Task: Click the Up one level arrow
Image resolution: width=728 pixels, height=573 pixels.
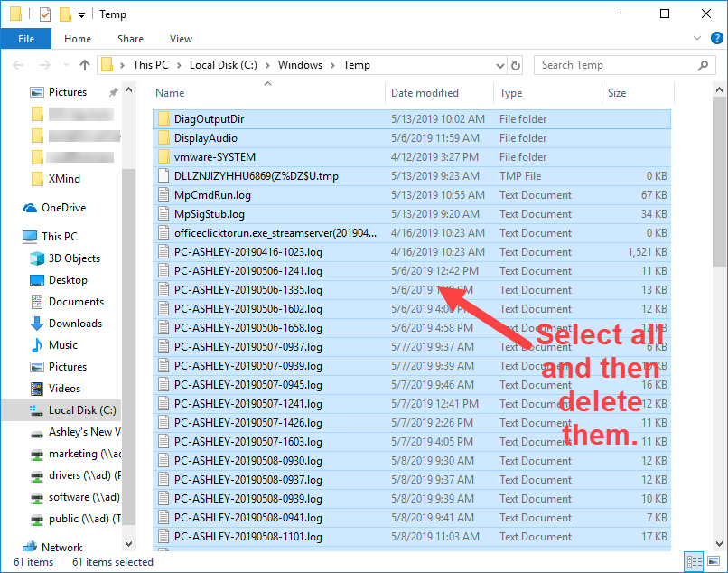Action: click(x=85, y=65)
